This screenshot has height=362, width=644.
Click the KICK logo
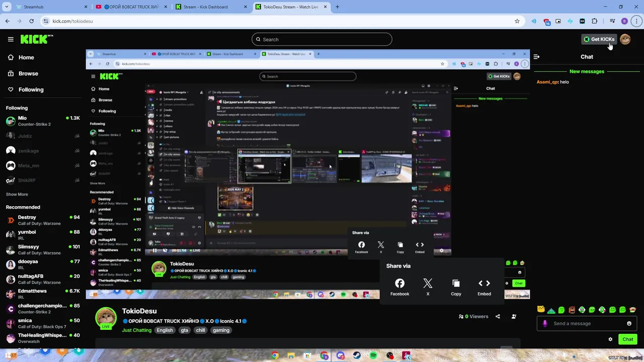click(x=37, y=39)
